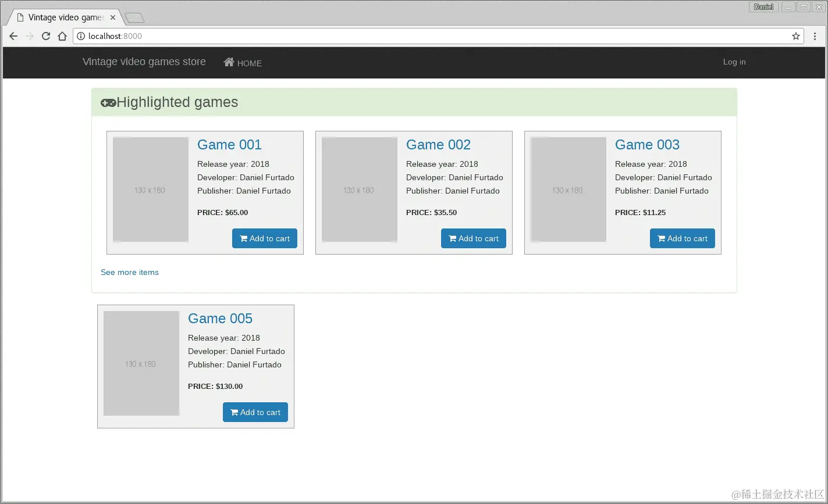View site info icon beside localhost
This screenshot has width=828, height=504.
tap(81, 36)
